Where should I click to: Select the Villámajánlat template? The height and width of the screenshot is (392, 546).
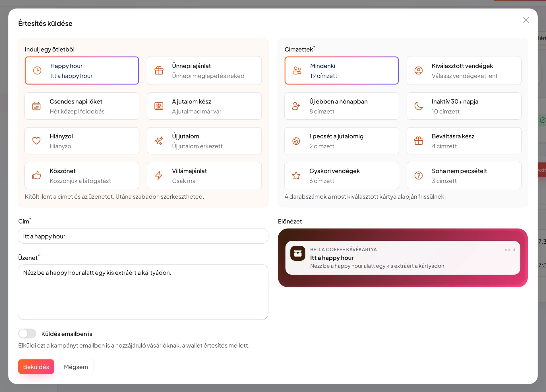point(204,175)
